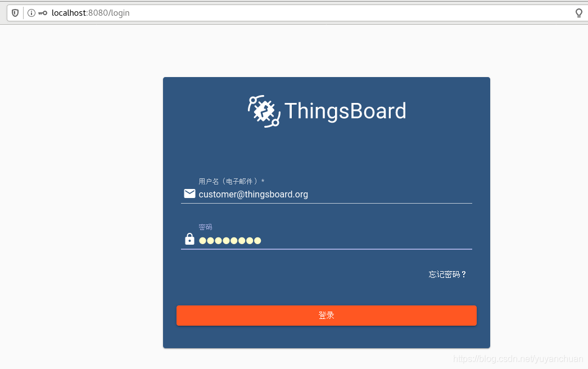Open the 忘记密码 forgot password link
The width and height of the screenshot is (588, 369).
point(447,274)
